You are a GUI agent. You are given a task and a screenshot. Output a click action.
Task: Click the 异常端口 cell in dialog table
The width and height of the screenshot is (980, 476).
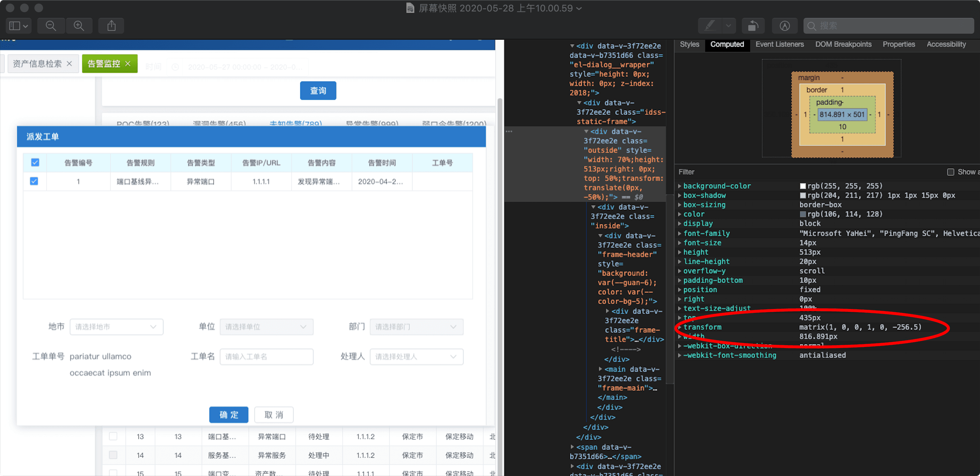[201, 181]
